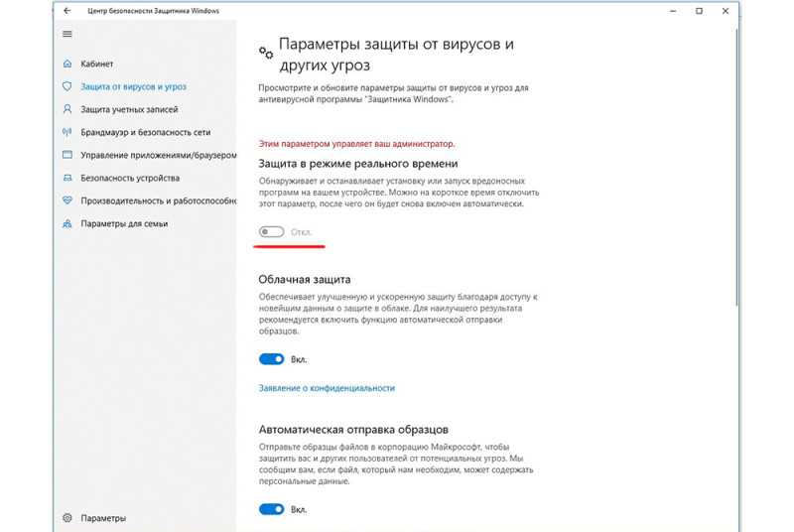Click the gears icon next to page heading

[266, 53]
